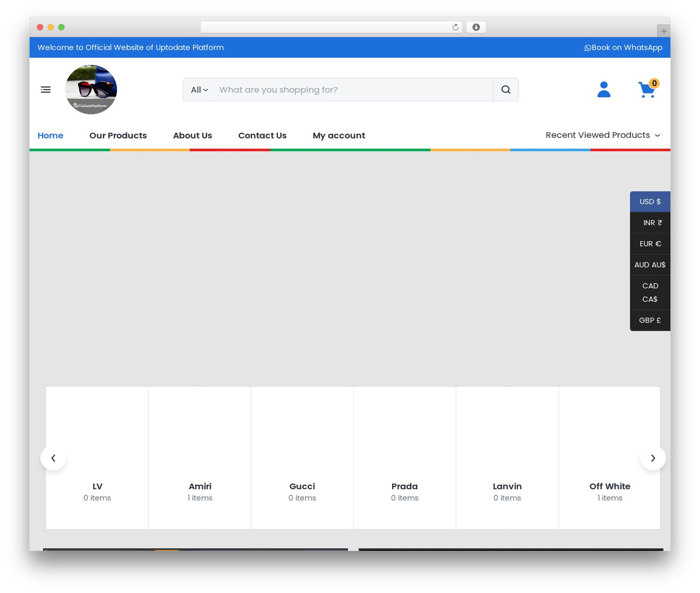Focus the product search input field

[353, 90]
